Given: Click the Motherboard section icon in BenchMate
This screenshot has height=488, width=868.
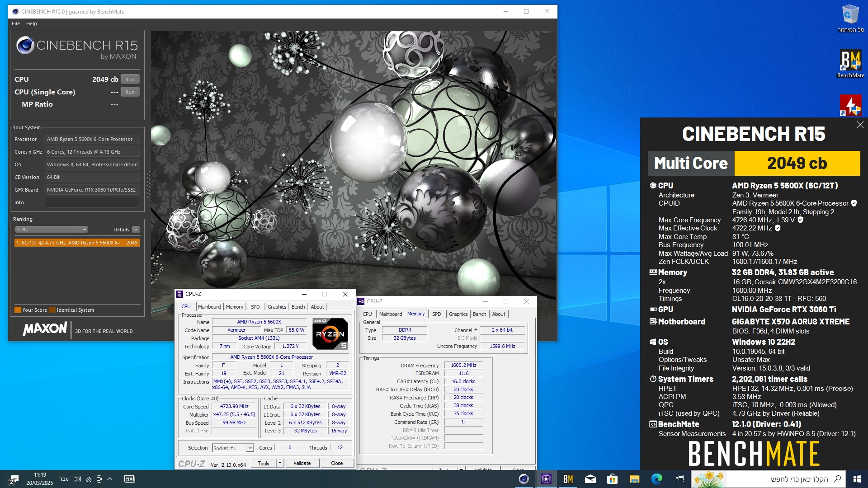Looking at the screenshot, I should click(x=653, y=322).
